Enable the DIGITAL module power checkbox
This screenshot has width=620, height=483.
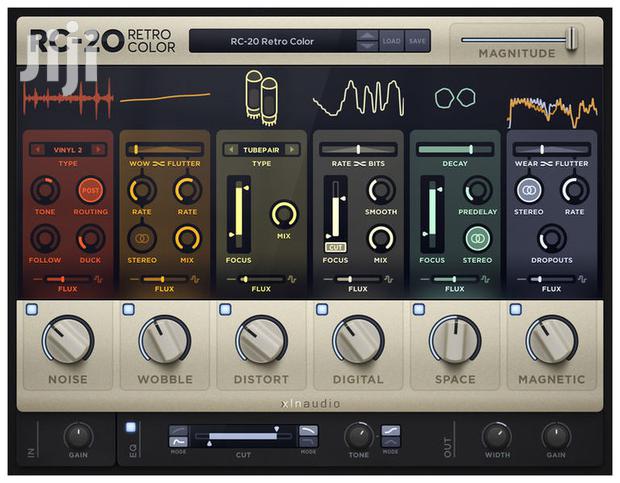322,309
